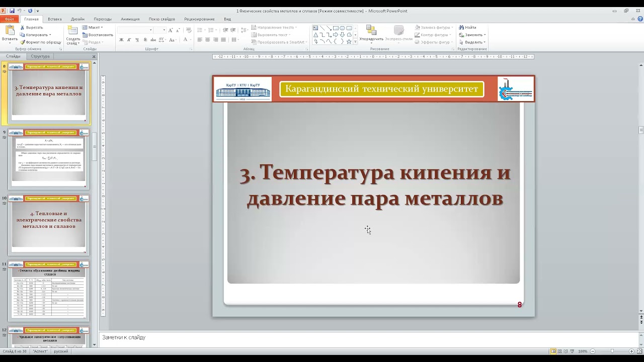644x362 pixels.
Task: Switch to Outline (Структура) pane tab
Action: click(x=40, y=56)
